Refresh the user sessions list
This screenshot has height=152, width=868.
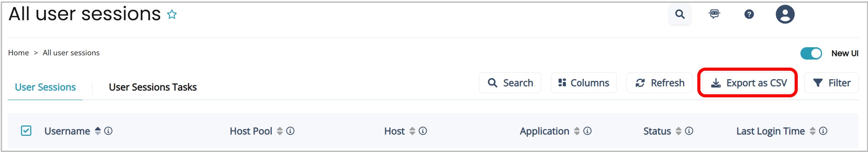tap(659, 83)
